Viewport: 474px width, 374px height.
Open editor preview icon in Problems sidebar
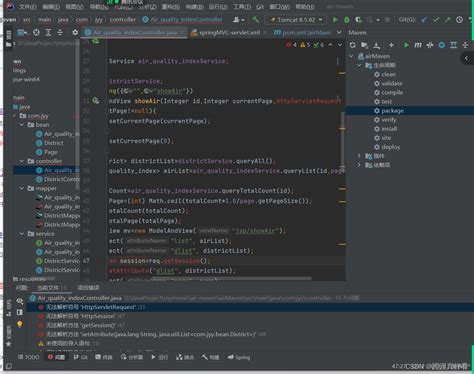coord(20,312)
